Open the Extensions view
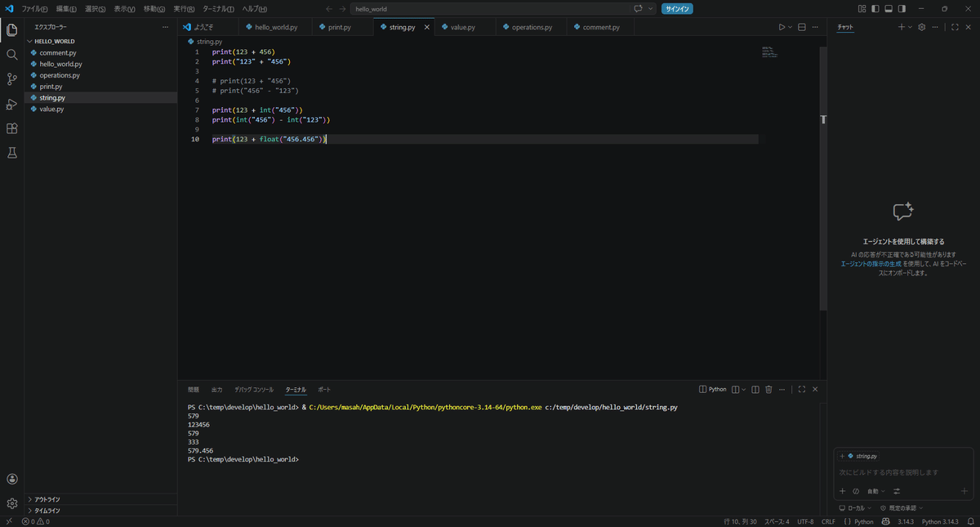 11,128
